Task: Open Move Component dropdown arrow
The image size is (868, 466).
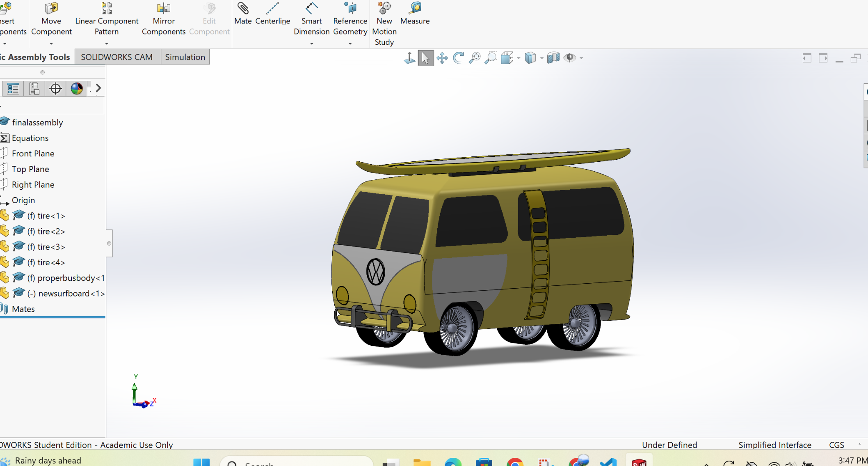Action: [51, 44]
